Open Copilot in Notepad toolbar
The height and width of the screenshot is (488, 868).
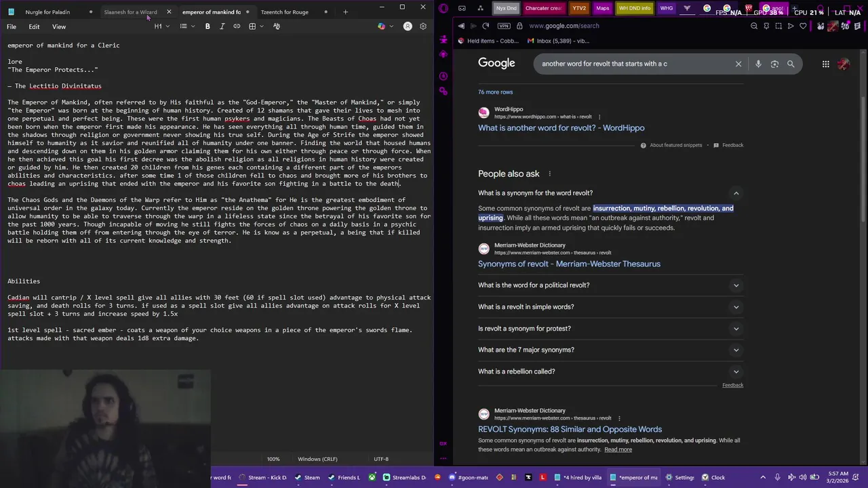(381, 26)
